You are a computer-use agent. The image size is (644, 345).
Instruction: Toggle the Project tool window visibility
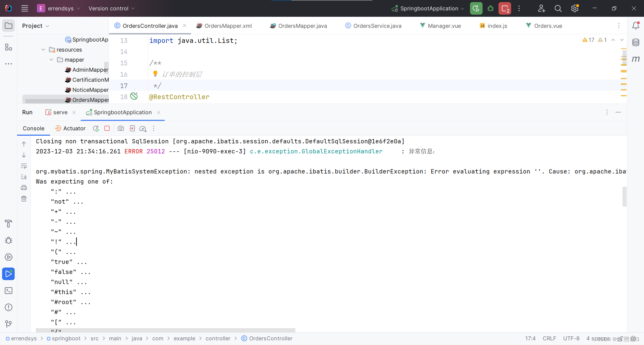pyautogui.click(x=8, y=25)
